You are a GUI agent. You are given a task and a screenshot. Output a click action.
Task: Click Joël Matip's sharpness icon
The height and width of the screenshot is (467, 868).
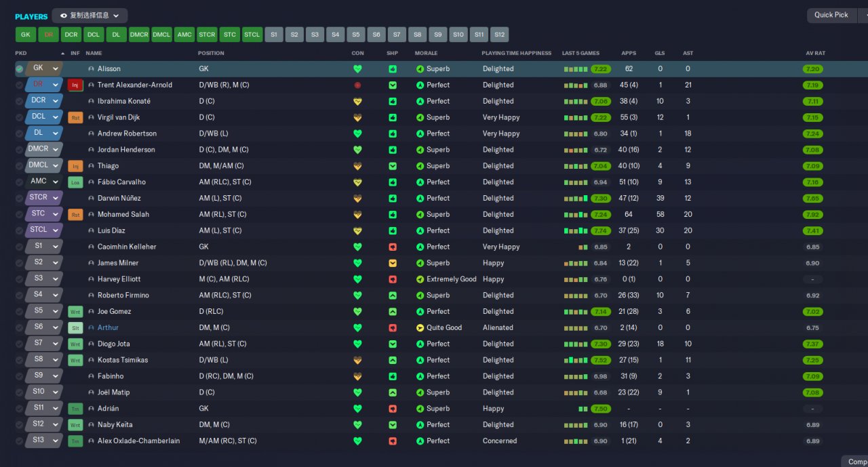pos(393,392)
